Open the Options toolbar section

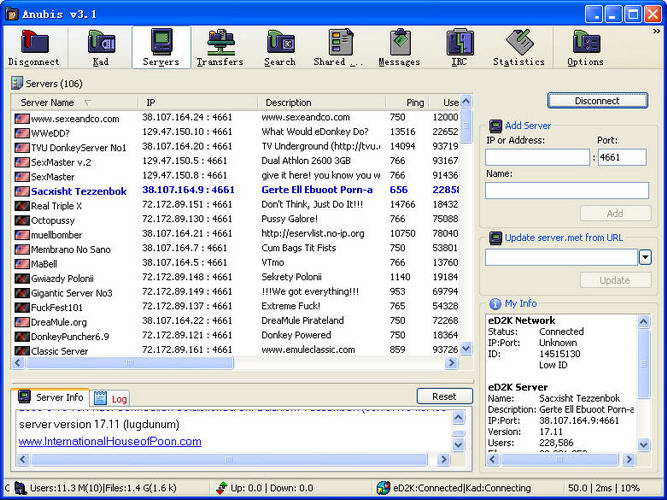586,42
